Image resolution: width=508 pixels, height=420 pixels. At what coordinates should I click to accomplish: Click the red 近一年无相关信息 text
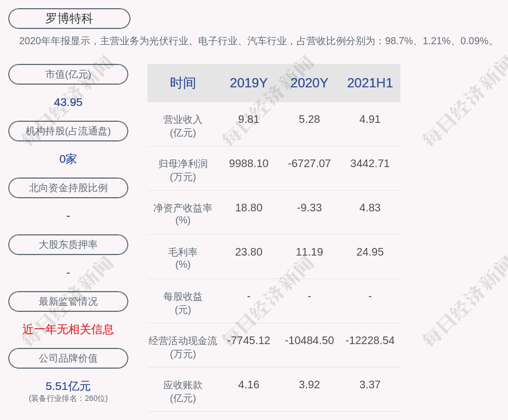(68, 329)
